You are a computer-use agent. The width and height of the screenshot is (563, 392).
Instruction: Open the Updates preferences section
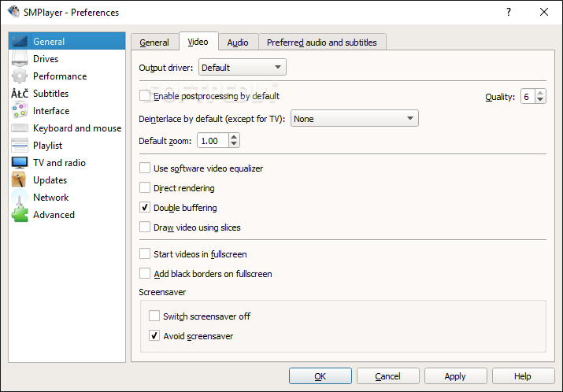pyautogui.click(x=67, y=179)
